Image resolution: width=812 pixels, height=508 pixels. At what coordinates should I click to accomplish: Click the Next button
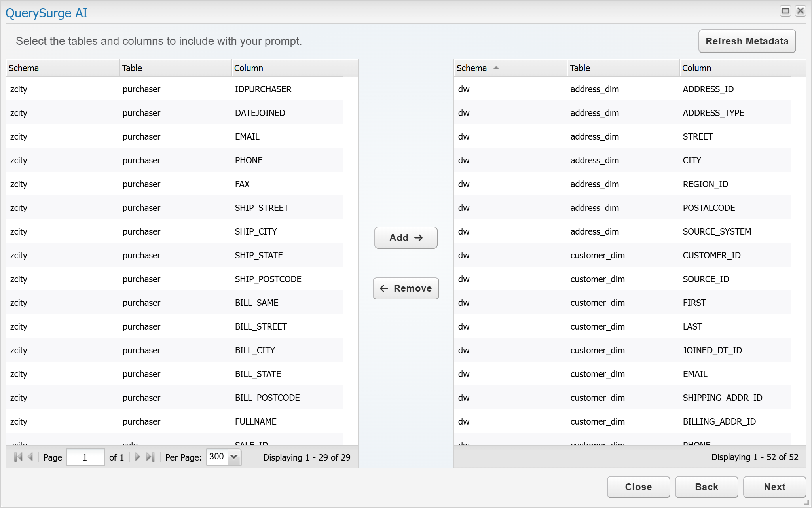tap(774, 487)
